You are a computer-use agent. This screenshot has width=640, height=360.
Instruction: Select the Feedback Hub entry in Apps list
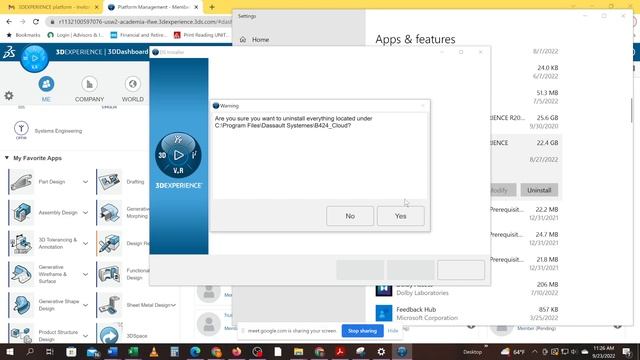coord(467,313)
